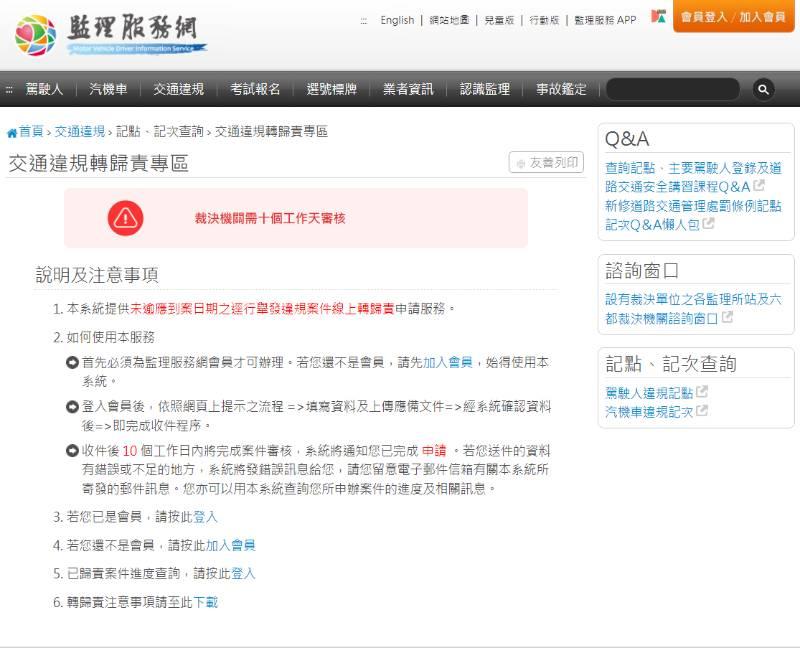Click the 加入會員 link in item 4
Viewport: 800px width, 648px height.
[x=231, y=545]
